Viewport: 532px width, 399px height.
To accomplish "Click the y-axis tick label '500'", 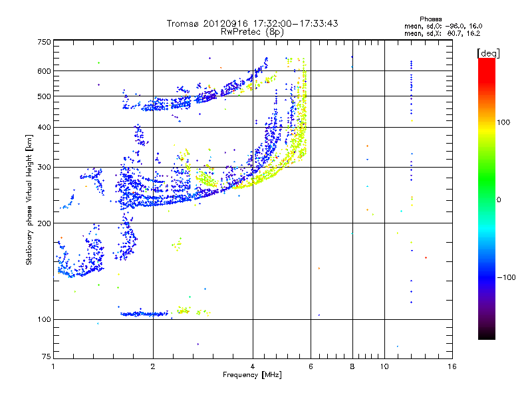I will (44, 96).
